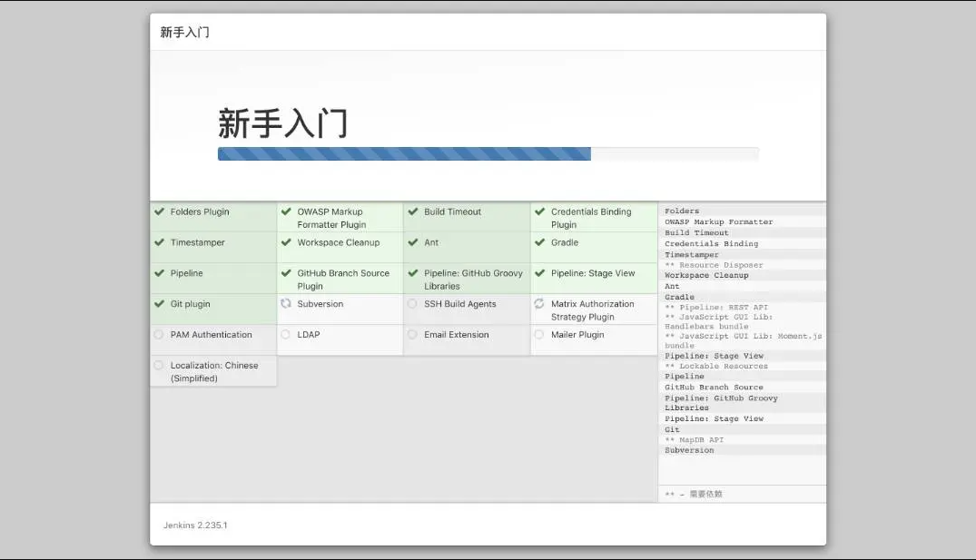Click the checkmark next to Git plugin
This screenshot has width=976, height=560.
[159, 304]
